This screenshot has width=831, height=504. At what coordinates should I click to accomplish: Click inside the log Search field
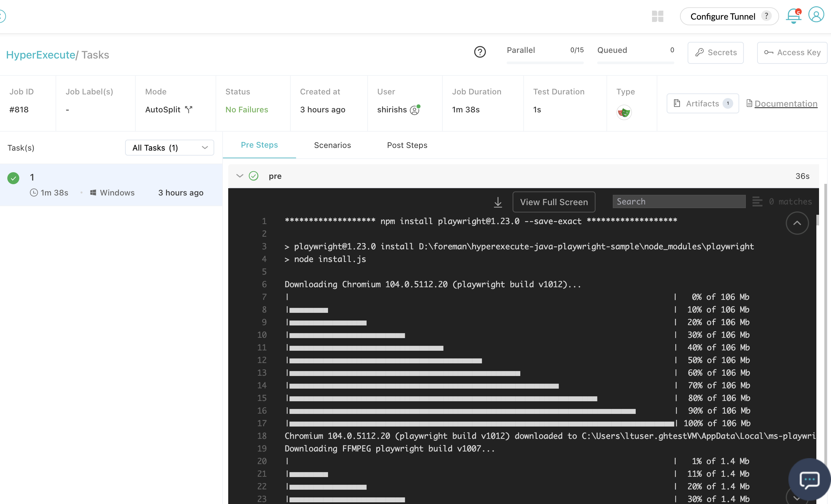[x=679, y=201]
